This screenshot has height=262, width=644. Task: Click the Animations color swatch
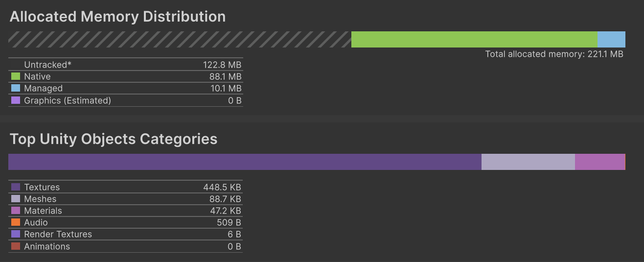click(x=16, y=246)
